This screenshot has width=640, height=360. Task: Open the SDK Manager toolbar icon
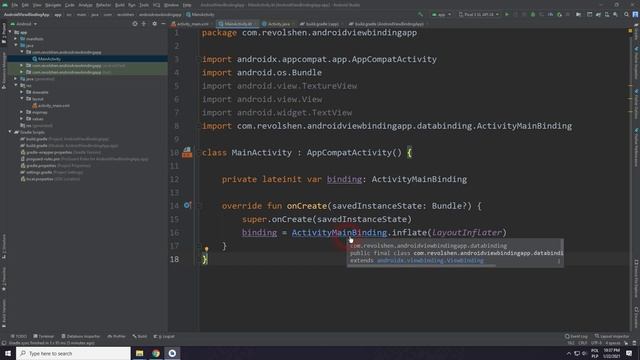(x=616, y=14)
